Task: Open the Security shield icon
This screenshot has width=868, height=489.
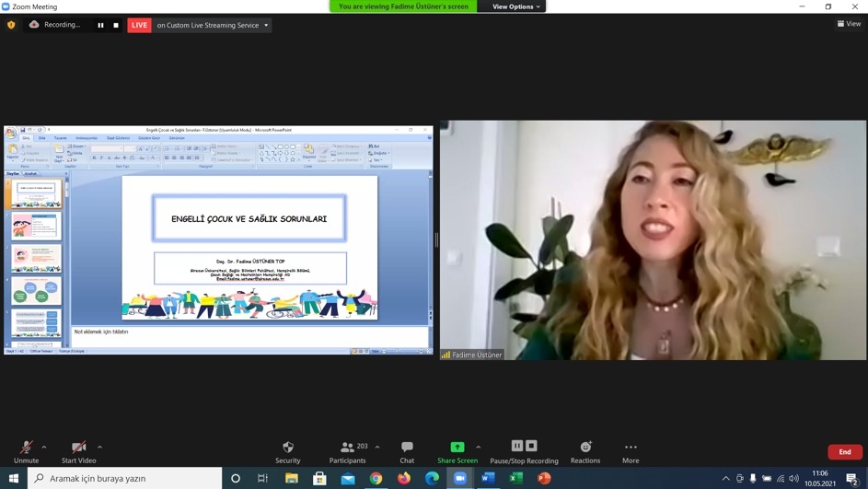Action: point(287,448)
